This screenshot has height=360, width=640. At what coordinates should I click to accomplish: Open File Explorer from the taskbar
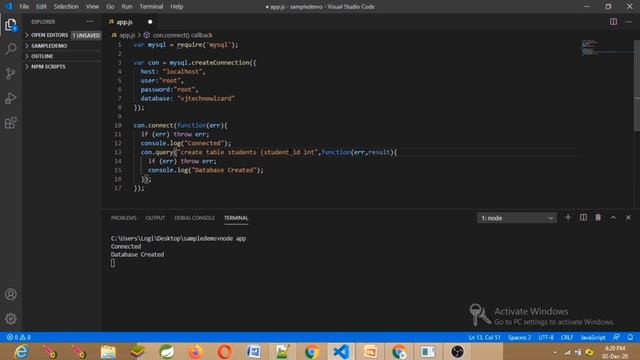click(108, 352)
